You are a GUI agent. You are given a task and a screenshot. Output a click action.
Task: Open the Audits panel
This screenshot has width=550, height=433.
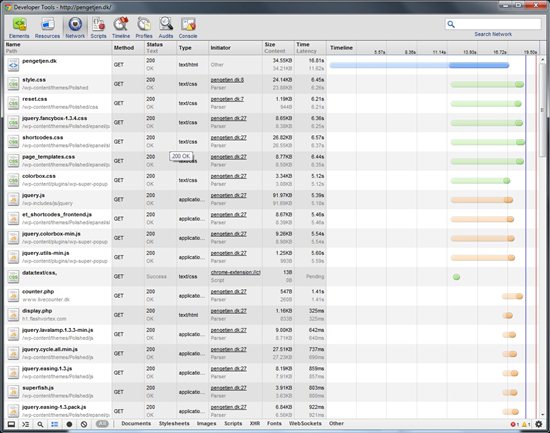click(166, 28)
